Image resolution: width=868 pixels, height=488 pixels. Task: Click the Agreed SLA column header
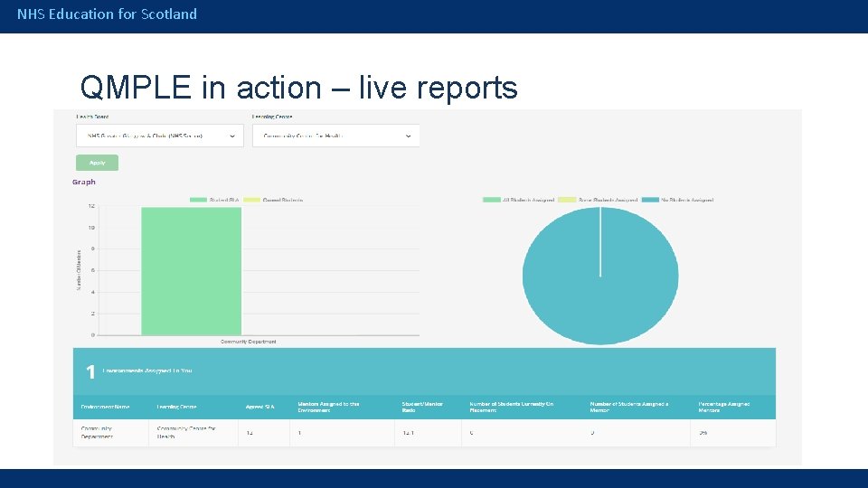tap(259, 407)
